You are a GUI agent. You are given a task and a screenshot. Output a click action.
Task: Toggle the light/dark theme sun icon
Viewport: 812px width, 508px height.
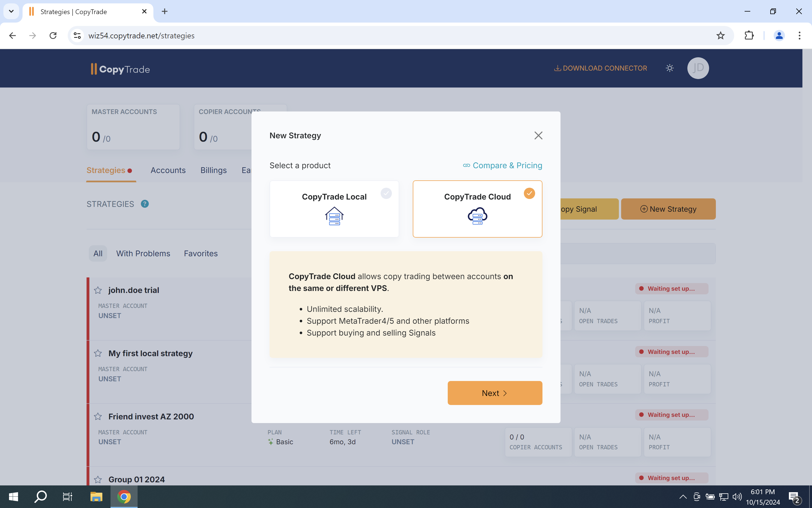[x=669, y=68]
